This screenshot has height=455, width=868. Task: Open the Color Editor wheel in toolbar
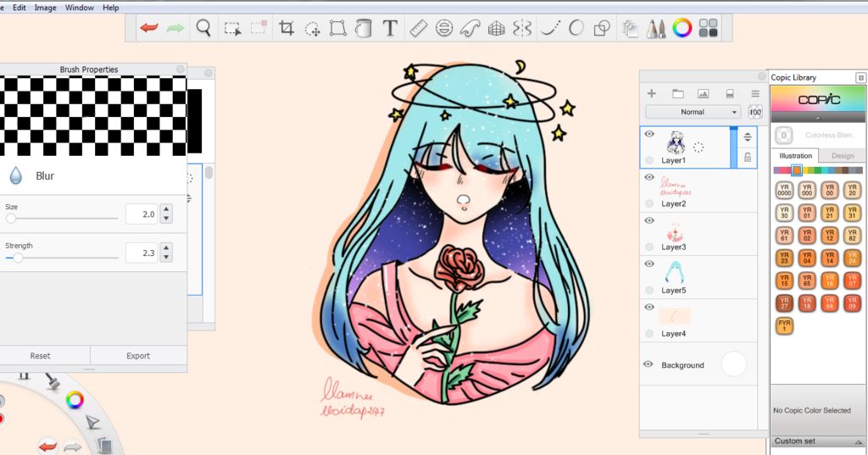pos(682,28)
